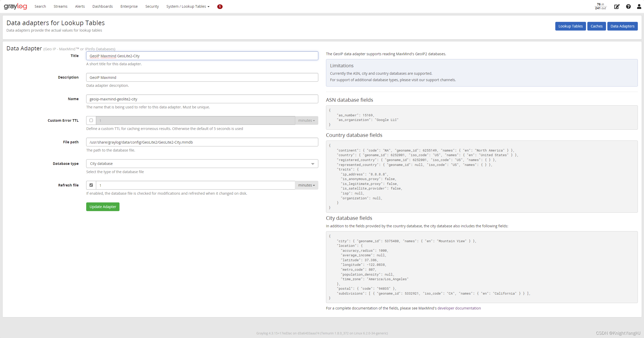The image size is (644, 338).
Task: Click the "latitude": 37.386 line
Action: (360, 260)
